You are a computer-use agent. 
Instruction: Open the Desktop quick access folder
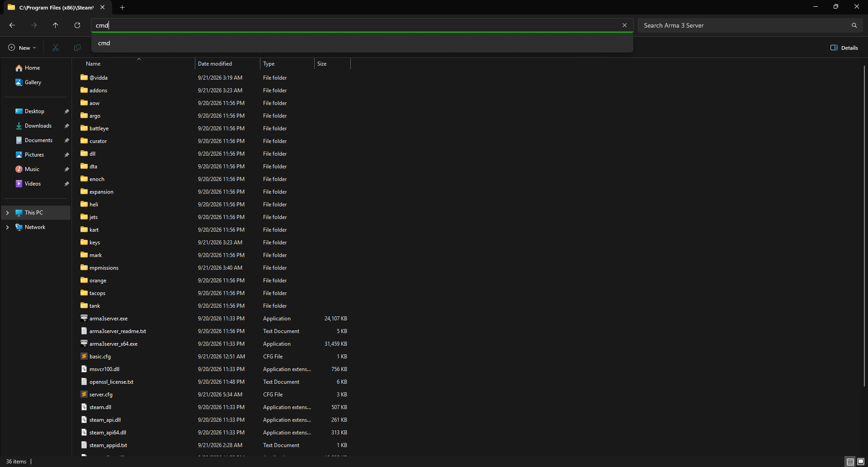[x=34, y=111]
